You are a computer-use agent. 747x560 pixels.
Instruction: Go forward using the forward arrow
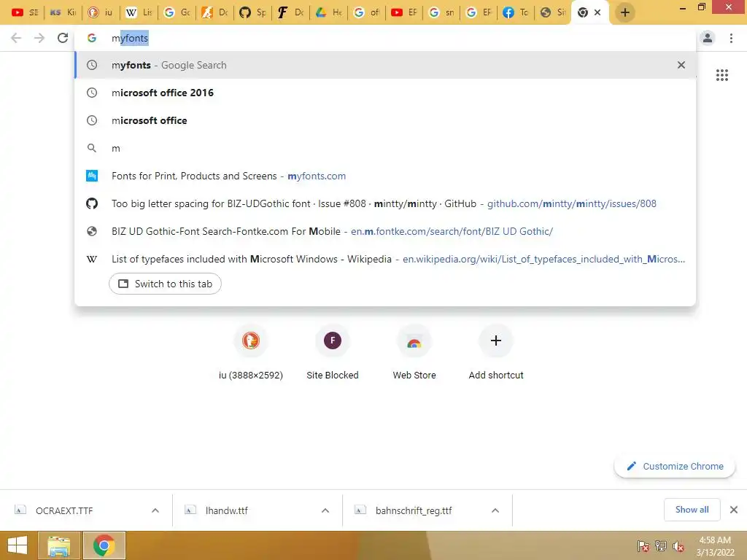39,38
